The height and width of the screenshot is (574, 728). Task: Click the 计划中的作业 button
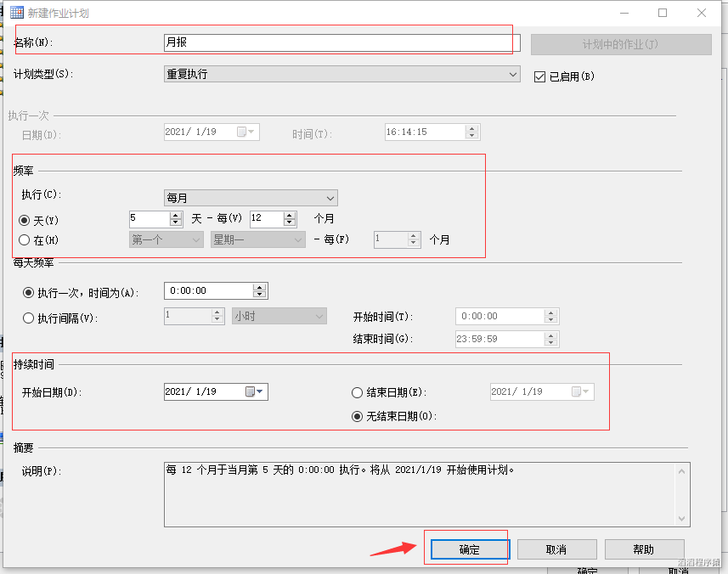pos(621,44)
